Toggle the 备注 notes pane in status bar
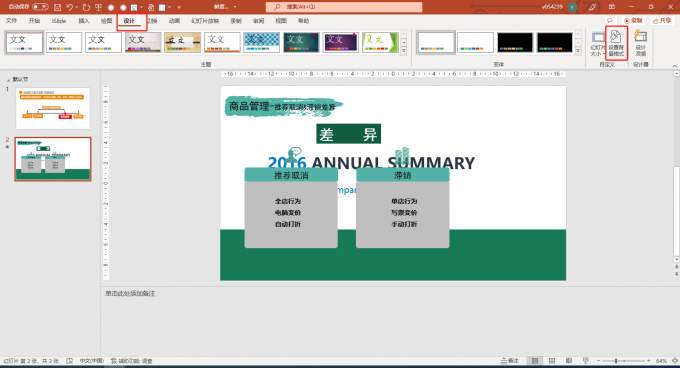Viewport: 680px width, 368px height. tap(510, 361)
